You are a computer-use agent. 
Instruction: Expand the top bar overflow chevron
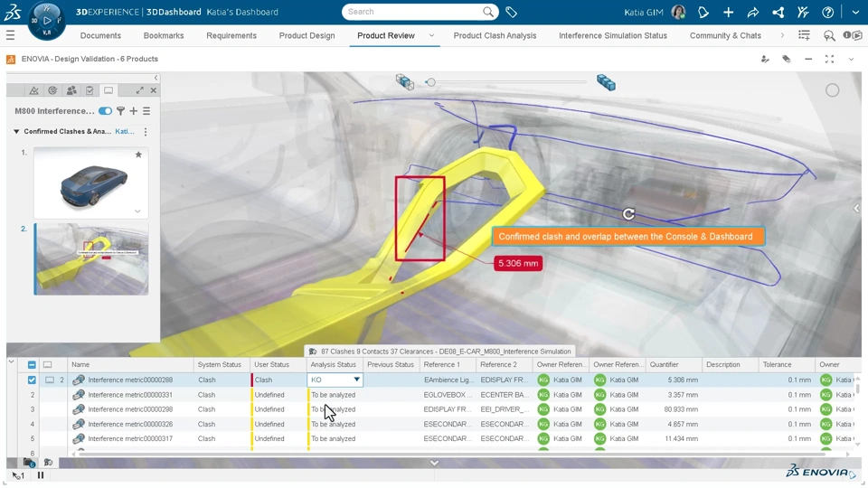[x=855, y=12]
